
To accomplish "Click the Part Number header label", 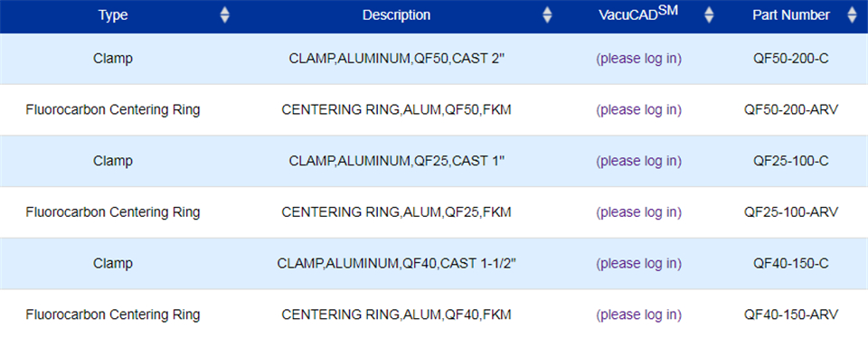I will click(x=791, y=15).
